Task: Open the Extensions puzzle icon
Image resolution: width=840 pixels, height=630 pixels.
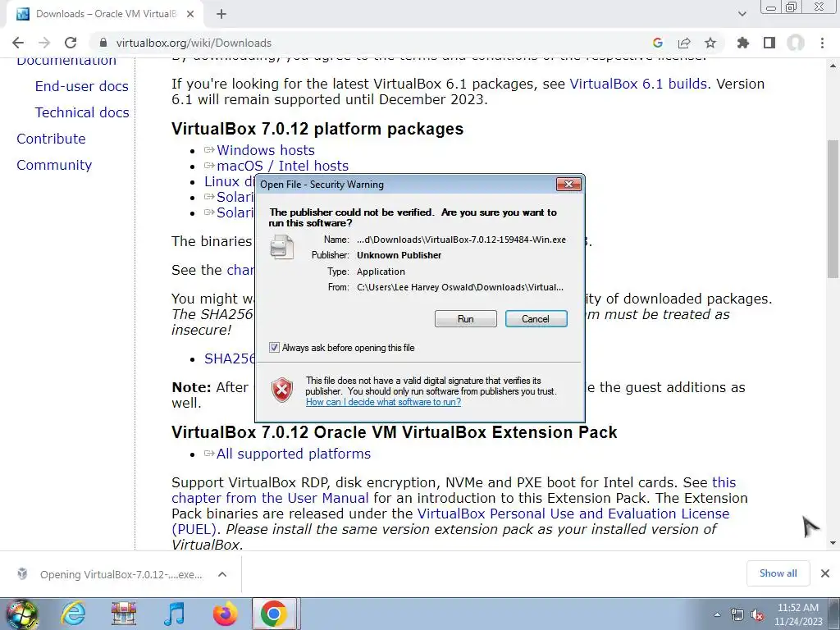Action: 743,43
